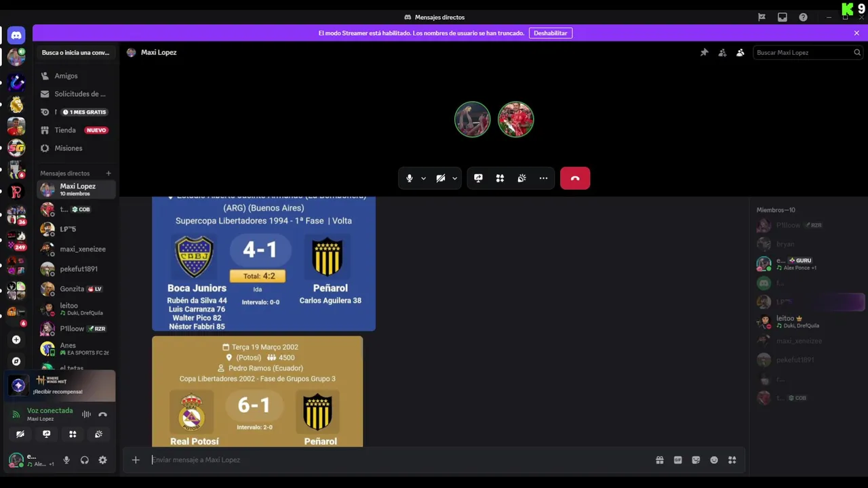Image resolution: width=868 pixels, height=488 pixels.
Task: Hide the member list via people icon
Action: pyautogui.click(x=740, y=52)
